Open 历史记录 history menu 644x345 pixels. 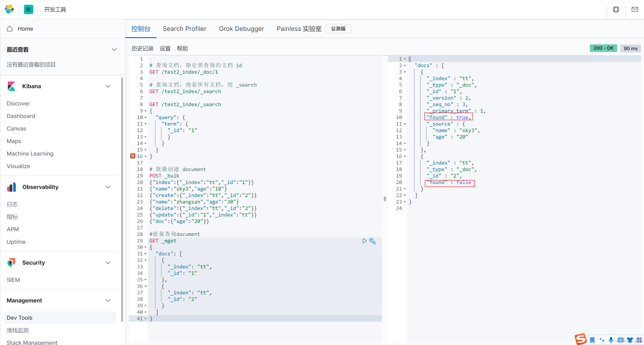[x=142, y=49]
